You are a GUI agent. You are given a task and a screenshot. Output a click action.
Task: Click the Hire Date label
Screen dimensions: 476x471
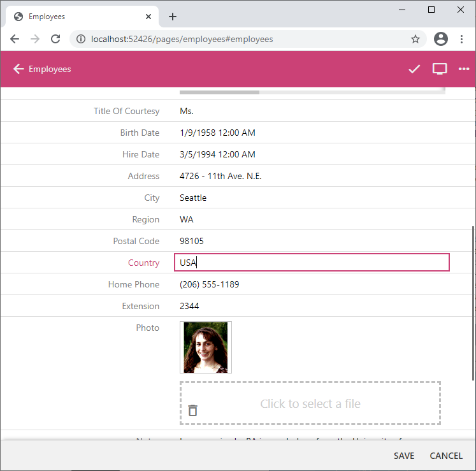(141, 154)
